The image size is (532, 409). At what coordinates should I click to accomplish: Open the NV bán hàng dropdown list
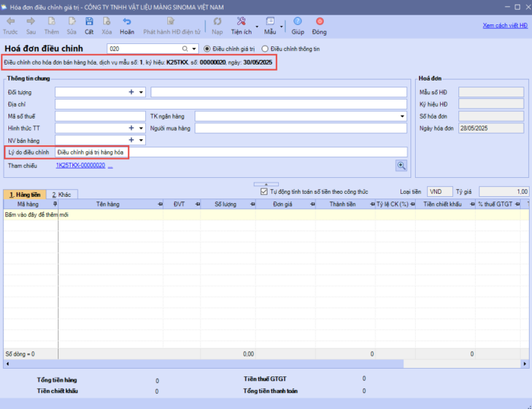pos(141,140)
